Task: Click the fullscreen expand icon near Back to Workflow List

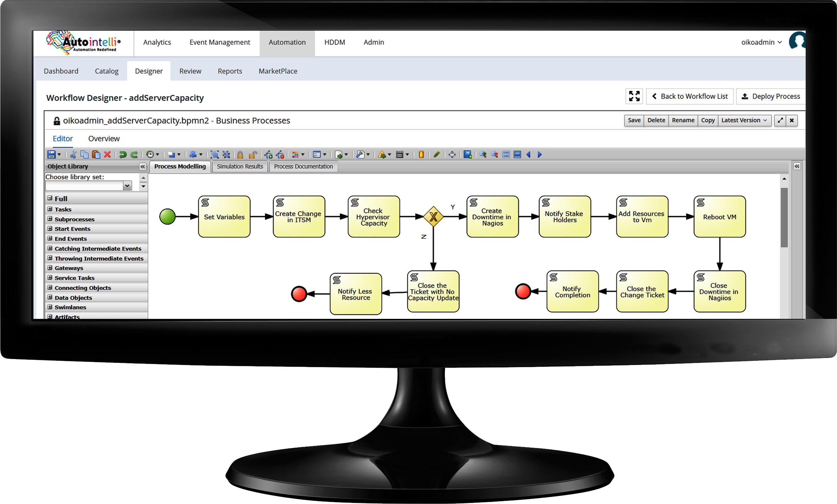Action: [x=634, y=96]
